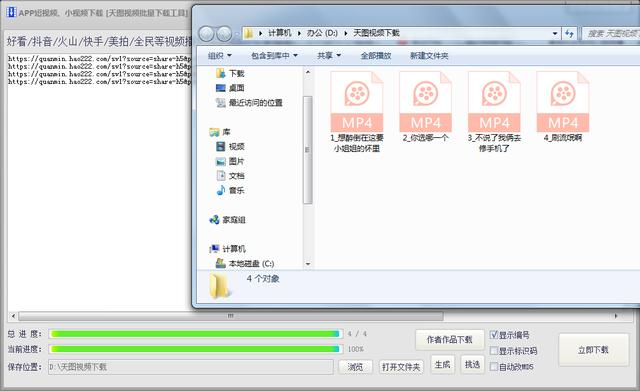Click navigation pane scroll up arrow
Viewport: 640px width, 391px height.
pyautogui.click(x=308, y=72)
